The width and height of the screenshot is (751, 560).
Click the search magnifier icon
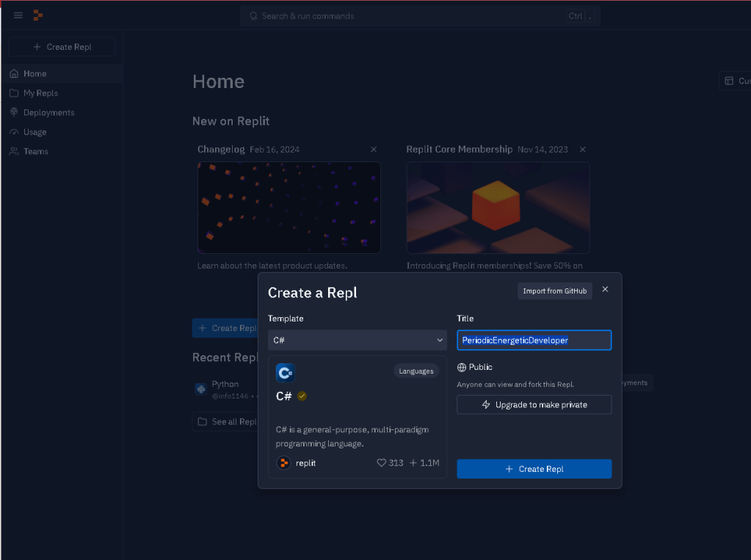253,16
